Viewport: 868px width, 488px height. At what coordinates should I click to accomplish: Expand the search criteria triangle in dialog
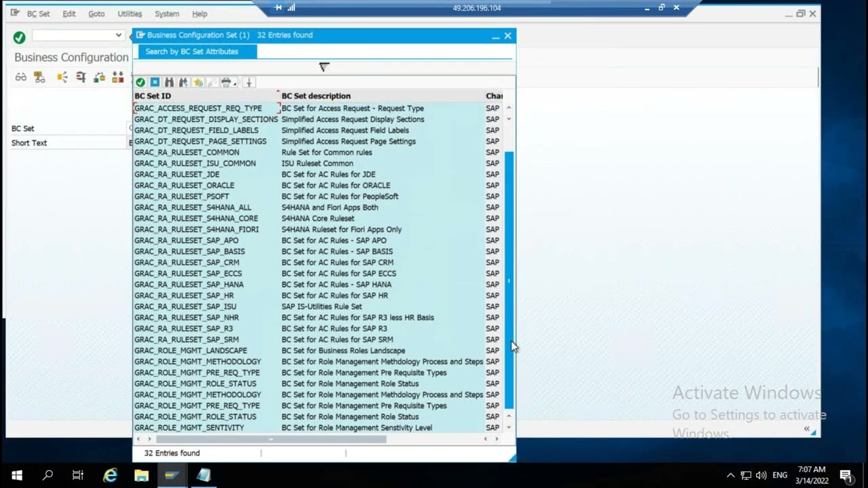click(324, 66)
